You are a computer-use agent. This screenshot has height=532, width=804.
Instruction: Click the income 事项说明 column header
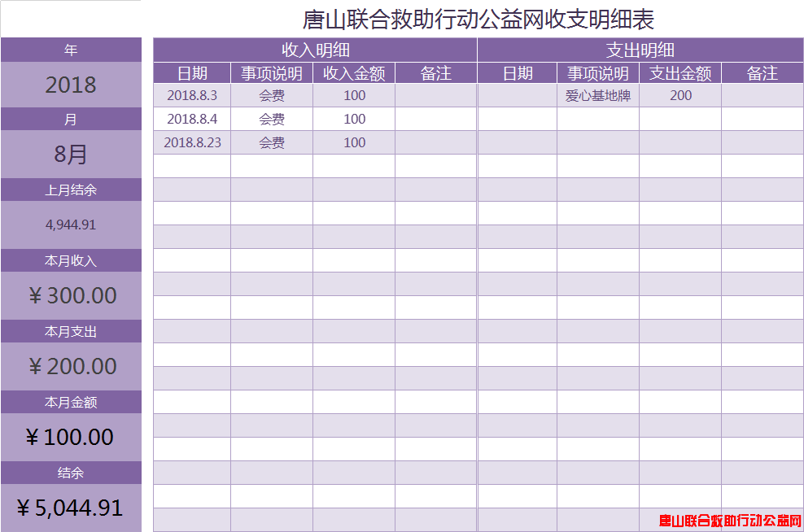(272, 73)
